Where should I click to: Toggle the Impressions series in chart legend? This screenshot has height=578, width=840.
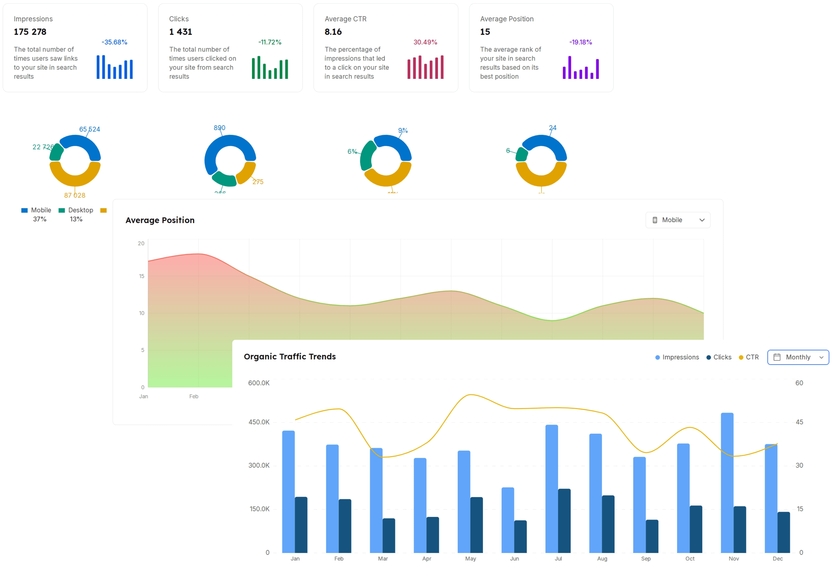[677, 357]
